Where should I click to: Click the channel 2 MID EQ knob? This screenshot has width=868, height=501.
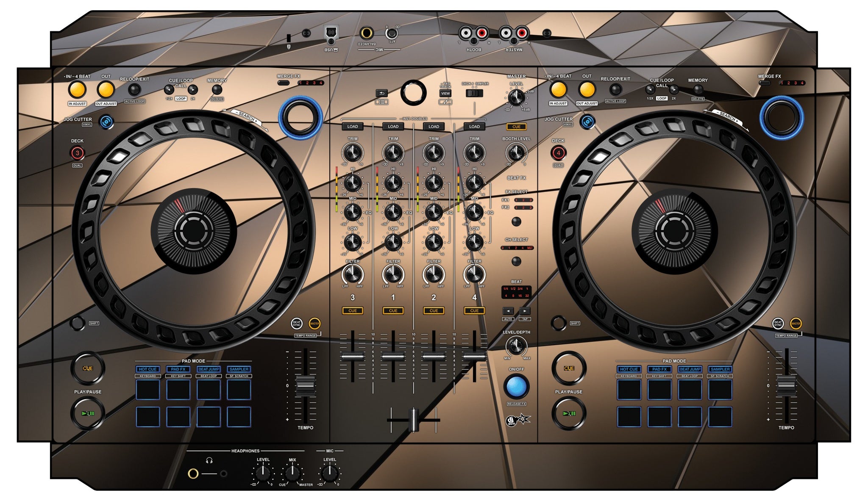point(434,212)
